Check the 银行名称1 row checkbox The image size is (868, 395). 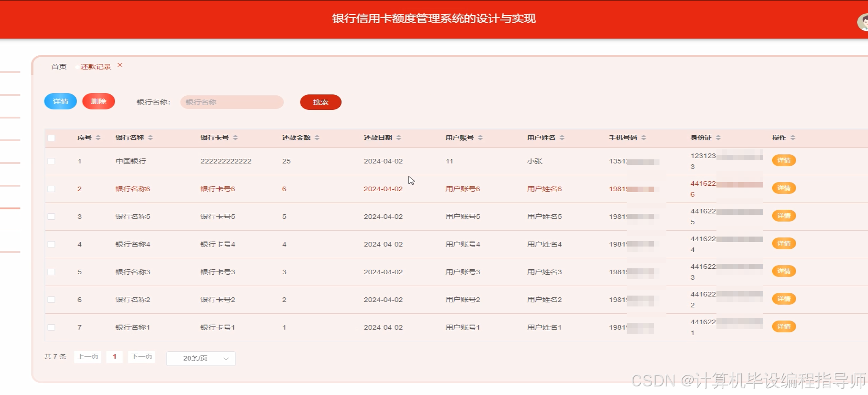pyautogui.click(x=51, y=327)
